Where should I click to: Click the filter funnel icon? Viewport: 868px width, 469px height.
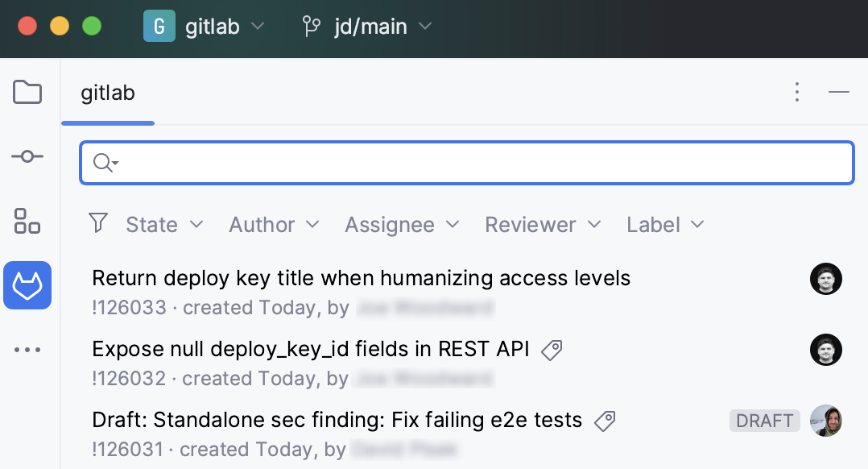97,224
